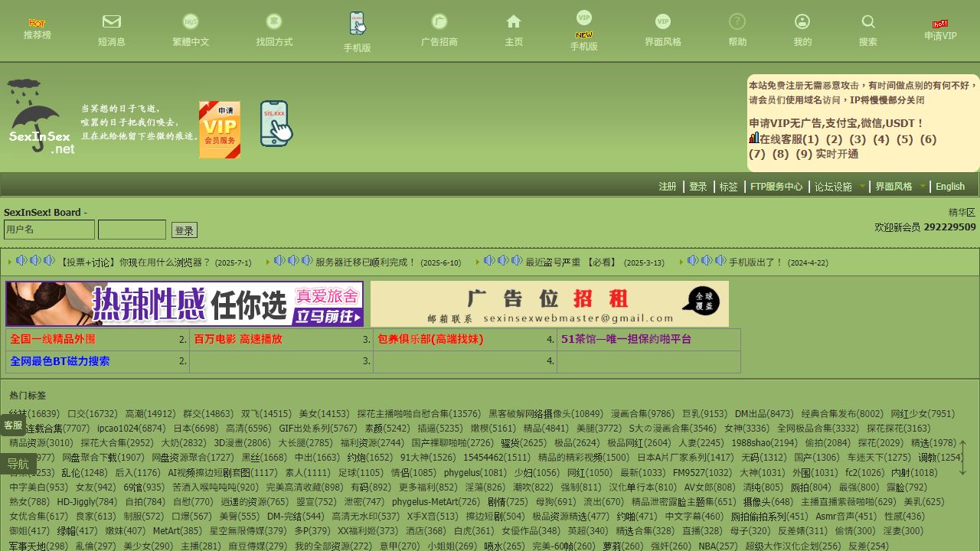Viewport: 980px width, 551px height.
Task: Open 最近盗号严重【必看】 announcement
Action: point(573,262)
